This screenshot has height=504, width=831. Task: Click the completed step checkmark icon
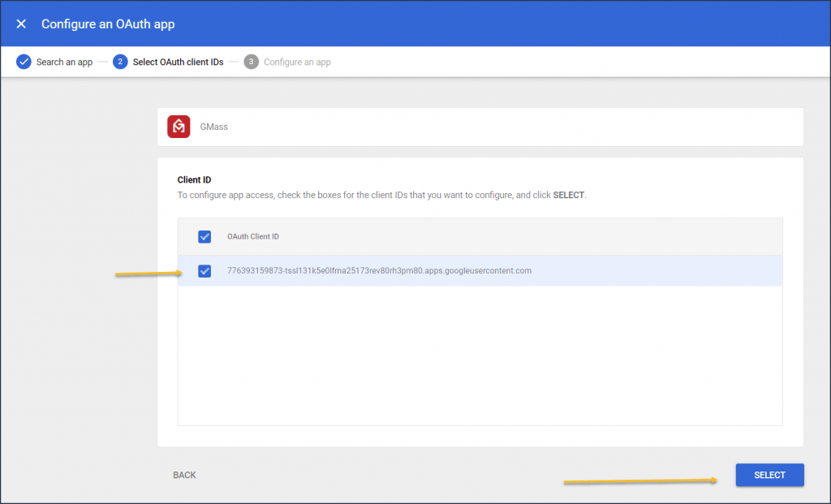coord(24,62)
